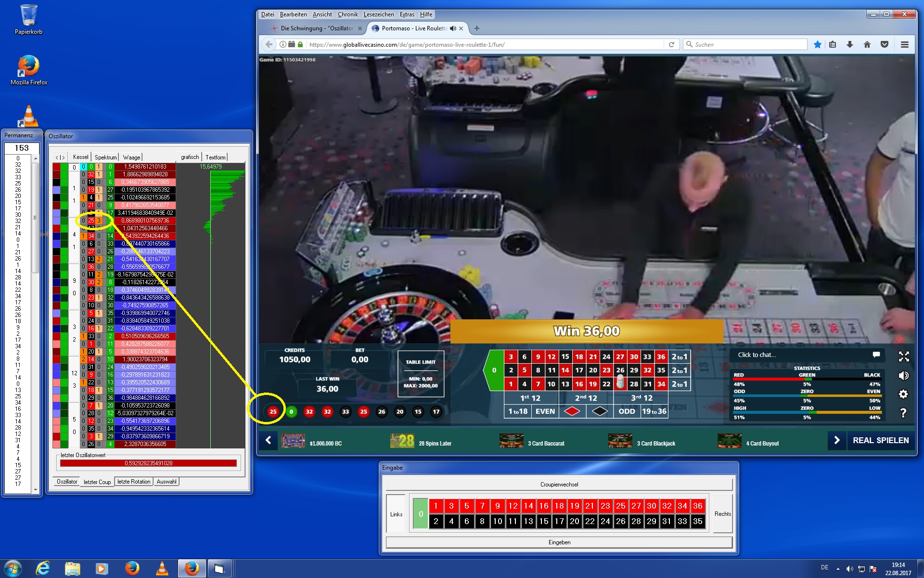Click the < | > button in Oszillator
Image resolution: width=924 pixels, height=578 pixels.
[x=60, y=158]
